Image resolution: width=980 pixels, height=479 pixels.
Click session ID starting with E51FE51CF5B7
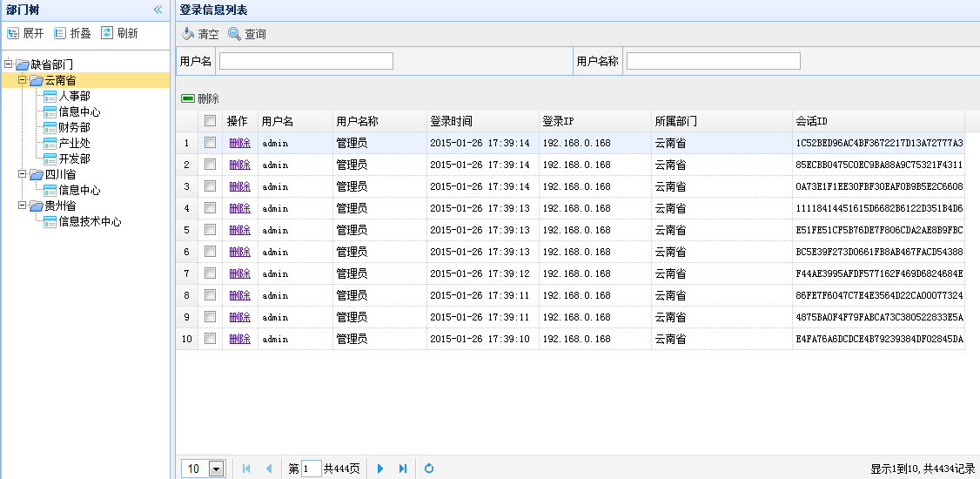tap(879, 230)
